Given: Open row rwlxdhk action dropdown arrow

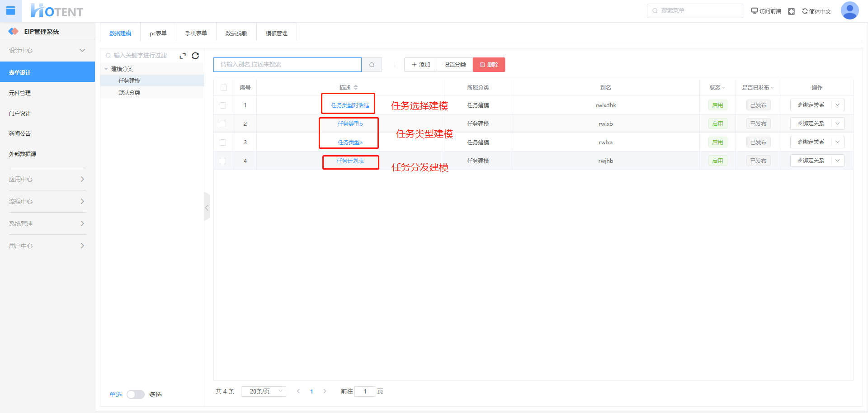Looking at the screenshot, I should pos(838,105).
